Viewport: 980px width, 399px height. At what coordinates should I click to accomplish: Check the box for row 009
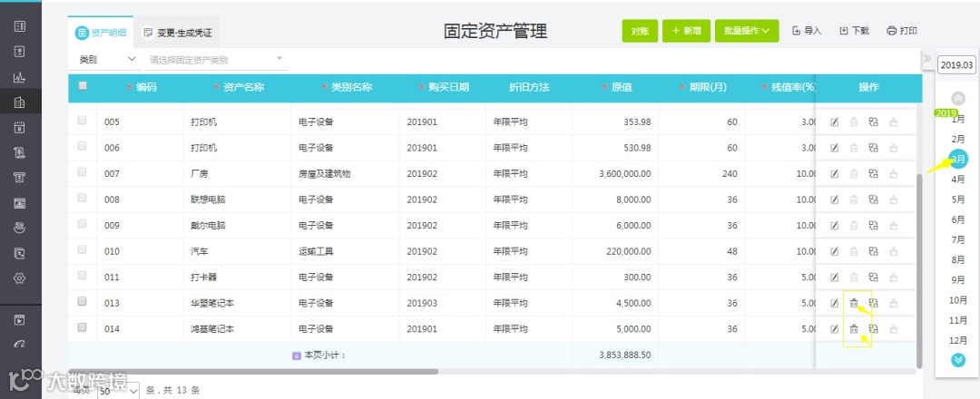coord(82,224)
